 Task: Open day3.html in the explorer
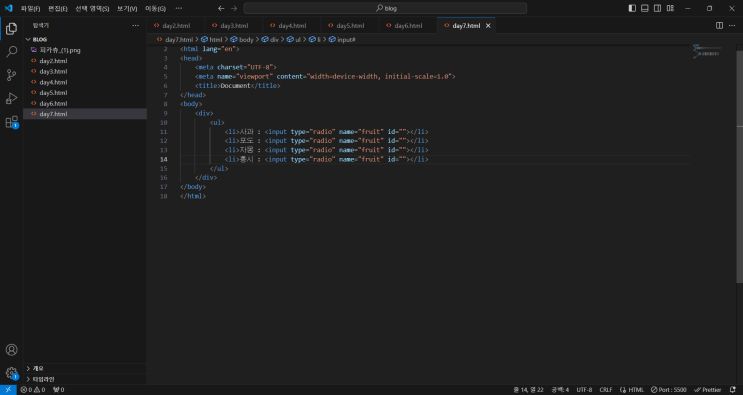click(x=85, y=72)
